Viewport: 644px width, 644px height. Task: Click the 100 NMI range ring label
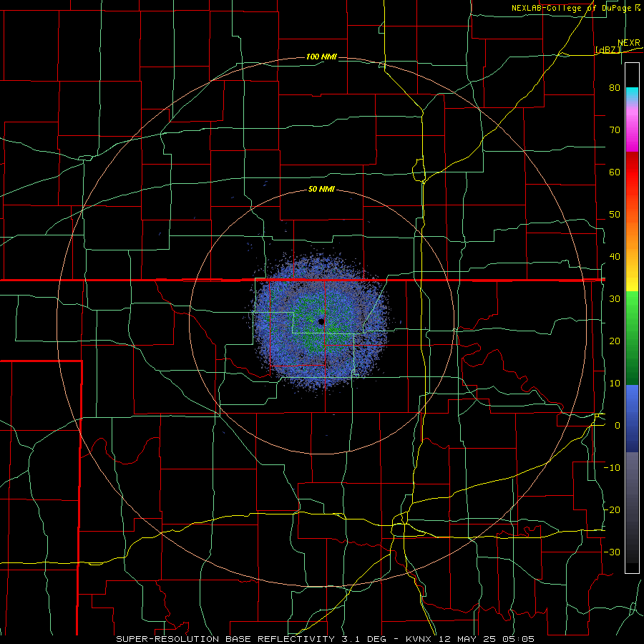click(x=321, y=57)
